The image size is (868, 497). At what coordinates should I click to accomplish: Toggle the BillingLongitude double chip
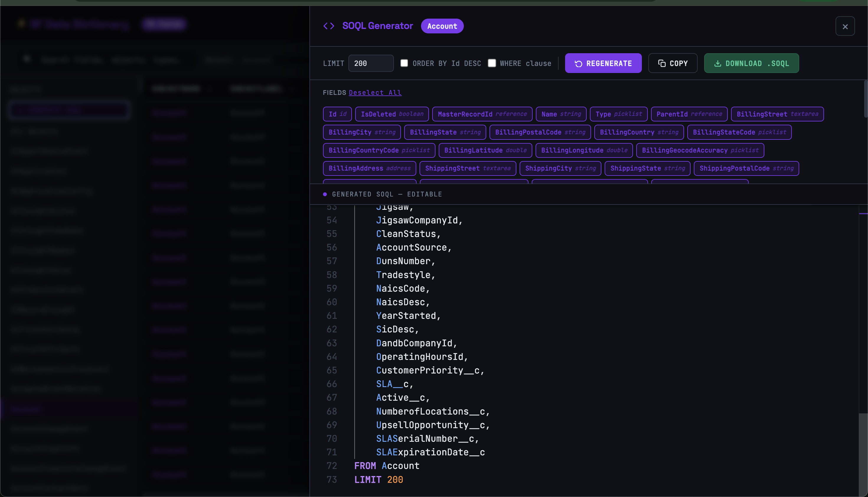coord(584,150)
